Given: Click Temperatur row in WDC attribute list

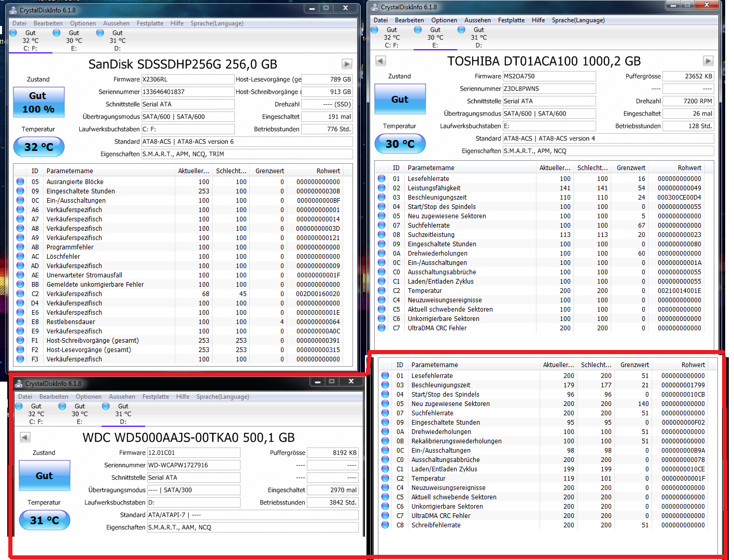Looking at the screenshot, I should pos(544,478).
